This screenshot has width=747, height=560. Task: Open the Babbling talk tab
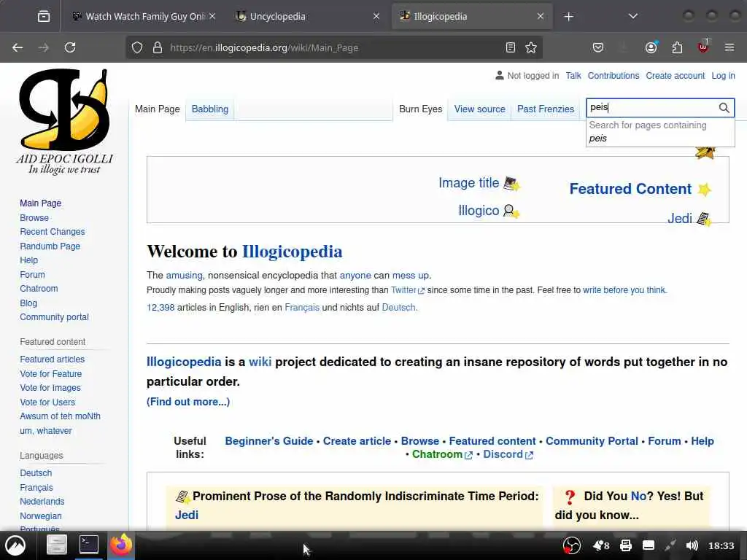(209, 109)
